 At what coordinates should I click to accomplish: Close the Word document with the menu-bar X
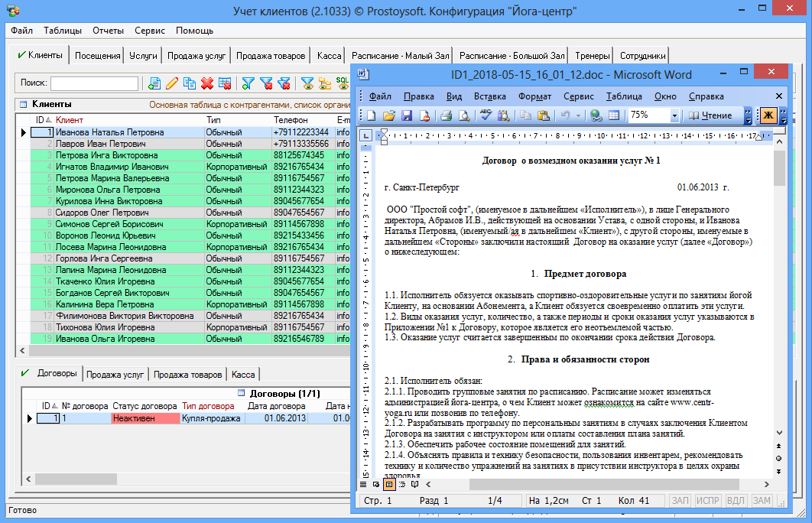[779, 96]
